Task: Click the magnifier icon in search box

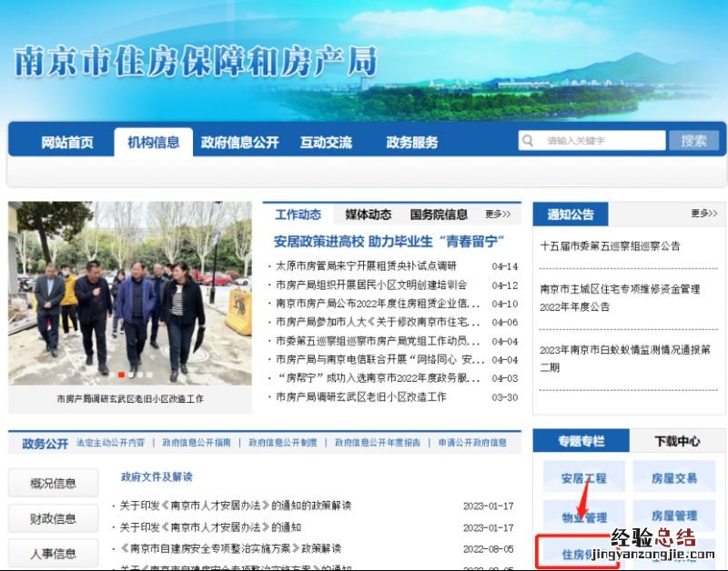Action: pyautogui.click(x=529, y=141)
